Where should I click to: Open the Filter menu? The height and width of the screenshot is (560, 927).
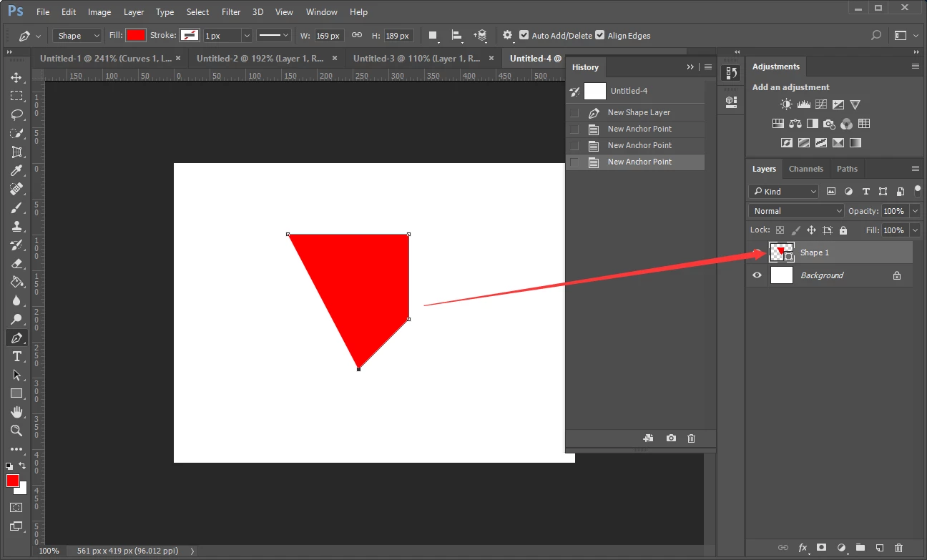(x=231, y=12)
